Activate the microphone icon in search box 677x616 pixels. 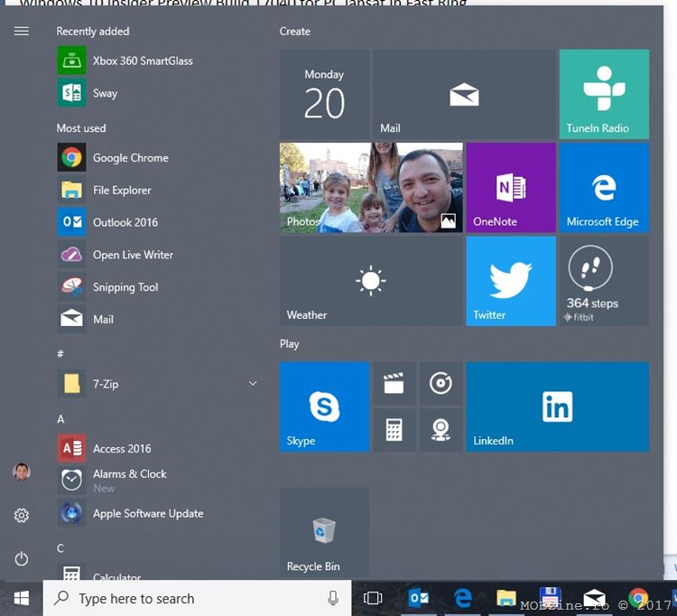(333, 598)
